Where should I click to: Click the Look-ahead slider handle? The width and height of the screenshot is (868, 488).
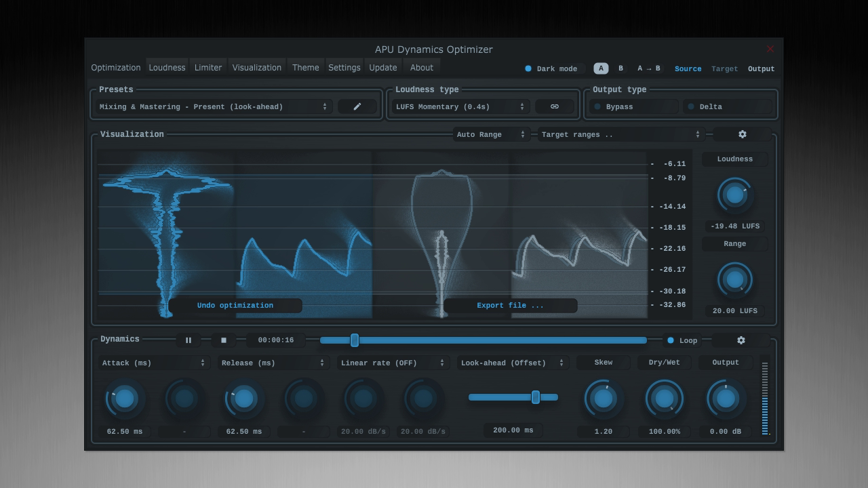coord(536,397)
